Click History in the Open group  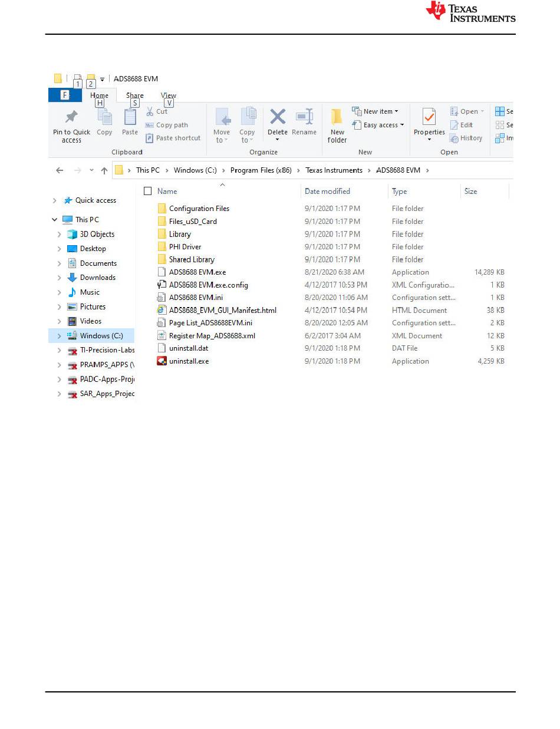(466, 138)
